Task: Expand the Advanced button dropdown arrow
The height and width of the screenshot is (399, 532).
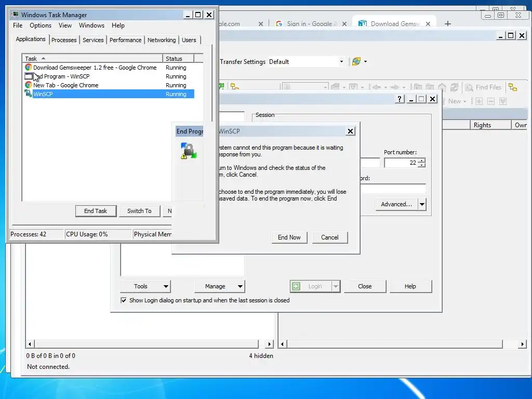Action: (422, 204)
